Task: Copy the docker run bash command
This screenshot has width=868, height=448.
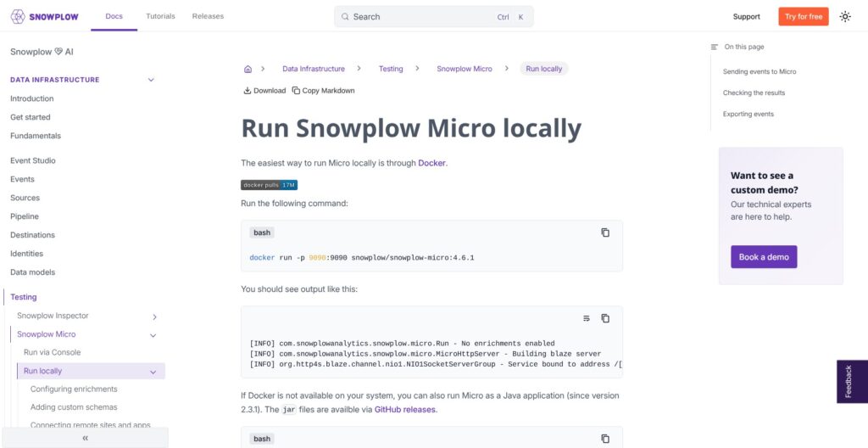Action: pyautogui.click(x=605, y=232)
